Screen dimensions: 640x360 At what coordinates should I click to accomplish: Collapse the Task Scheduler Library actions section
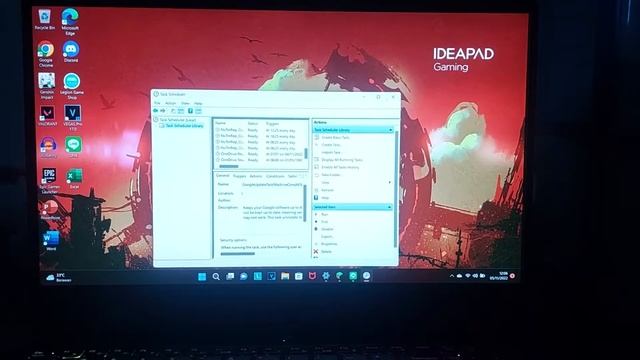click(390, 130)
